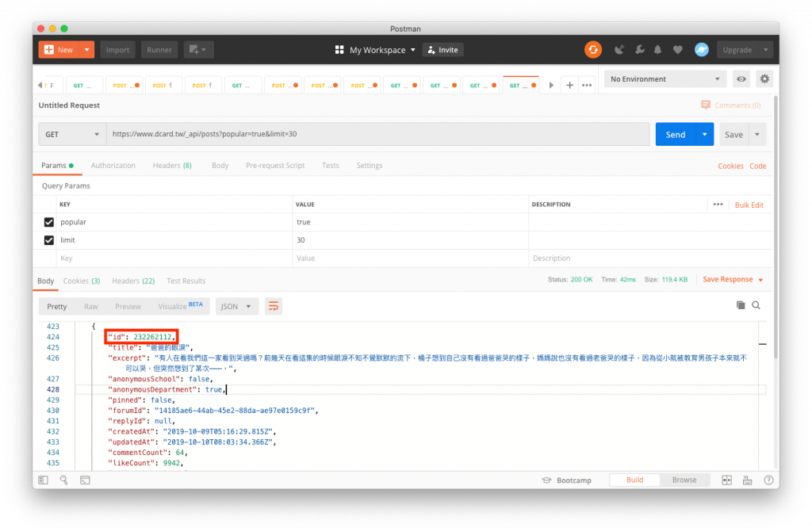Click the request URL field
Viewport: 812px width, 532px height.
(378, 134)
